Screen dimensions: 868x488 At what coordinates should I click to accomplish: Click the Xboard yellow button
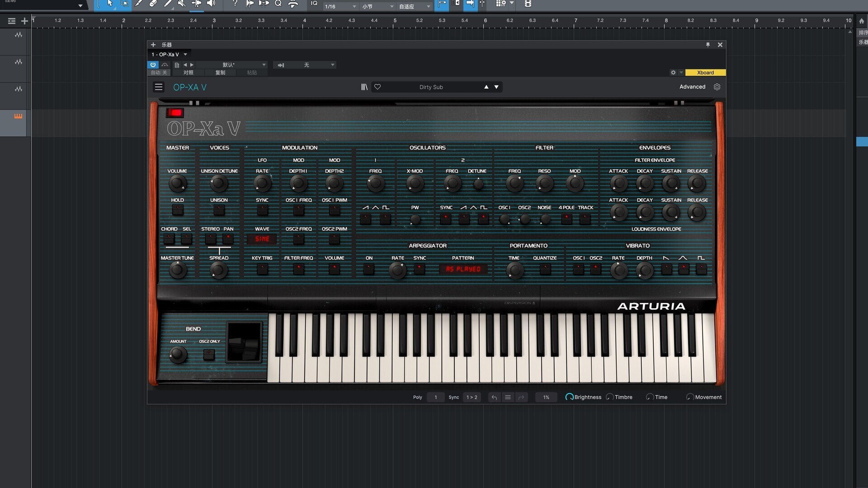tap(705, 72)
